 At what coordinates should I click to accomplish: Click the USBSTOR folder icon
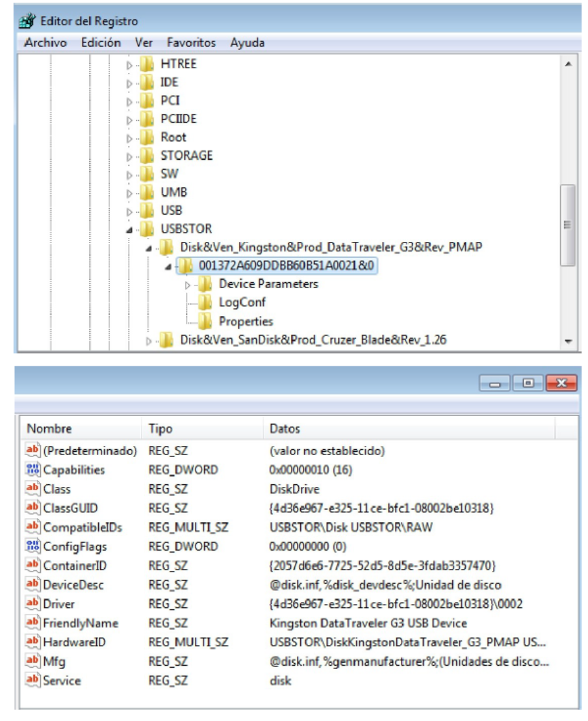click(x=147, y=229)
